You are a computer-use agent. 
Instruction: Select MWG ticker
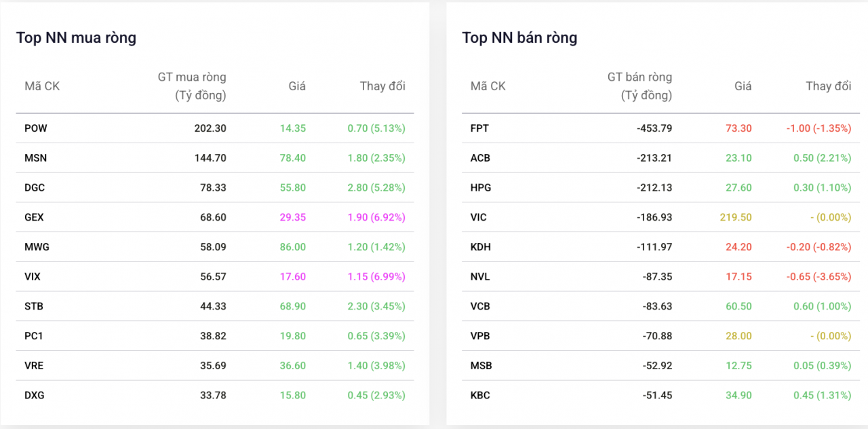click(x=37, y=247)
